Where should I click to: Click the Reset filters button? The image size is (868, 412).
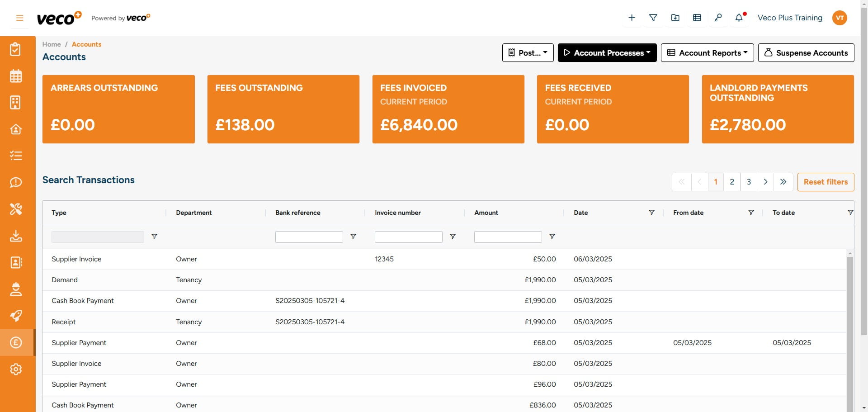(826, 182)
